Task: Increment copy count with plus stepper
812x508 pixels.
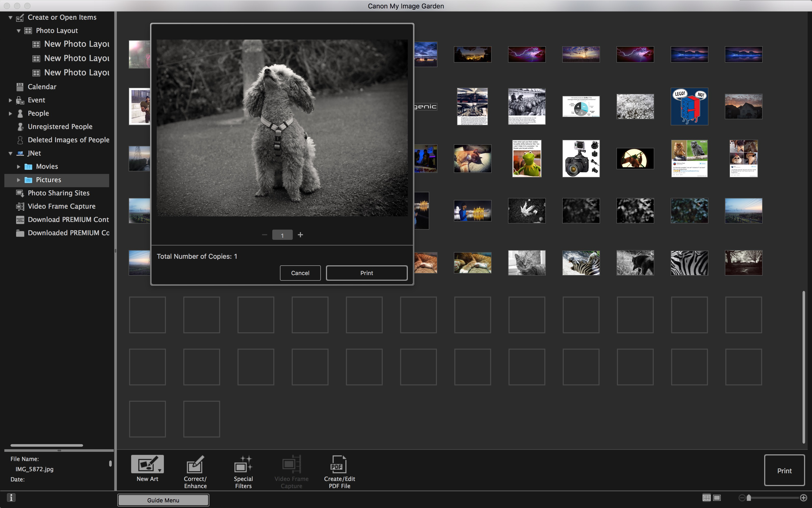Action: (301, 235)
